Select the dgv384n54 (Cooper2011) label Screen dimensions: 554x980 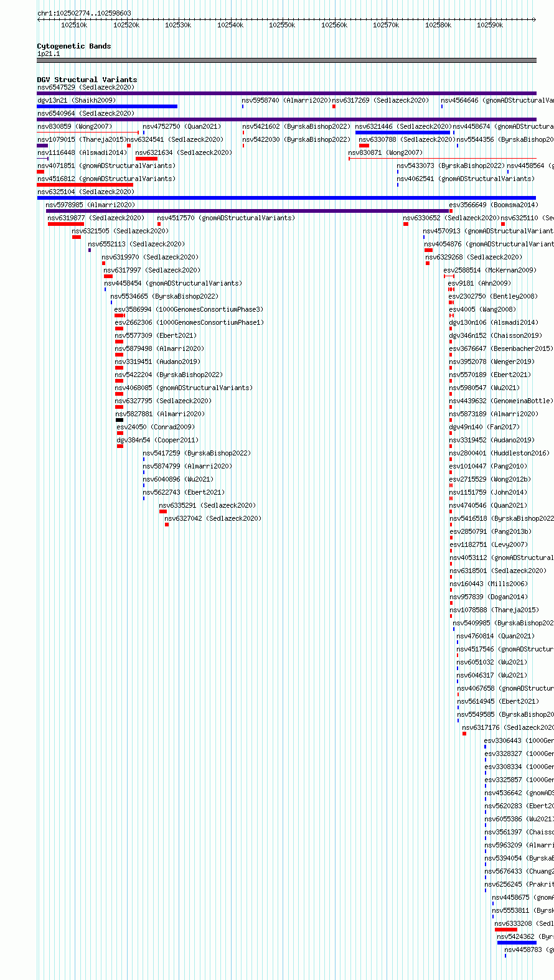157,440
